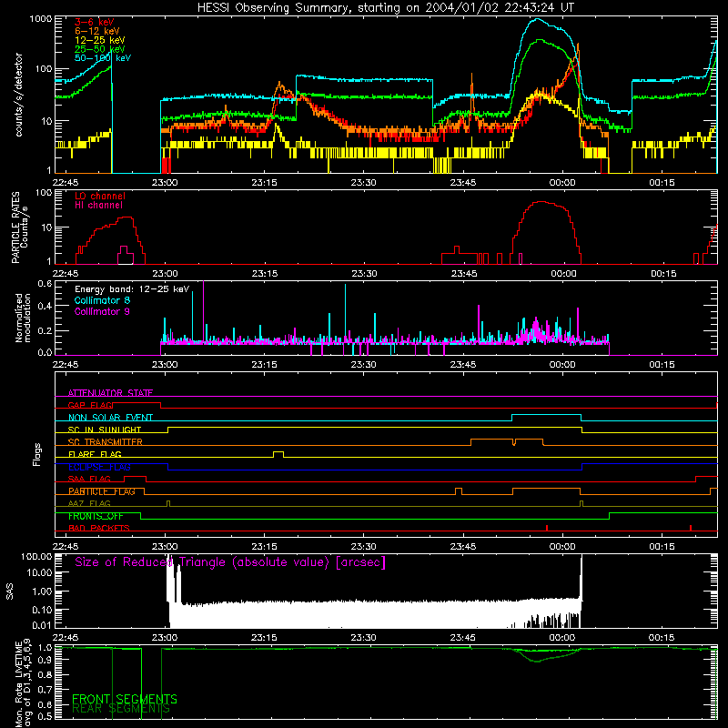The image size is (728, 728).
Task: Pick the green 25-50 keV legend label
Action: coord(100,49)
